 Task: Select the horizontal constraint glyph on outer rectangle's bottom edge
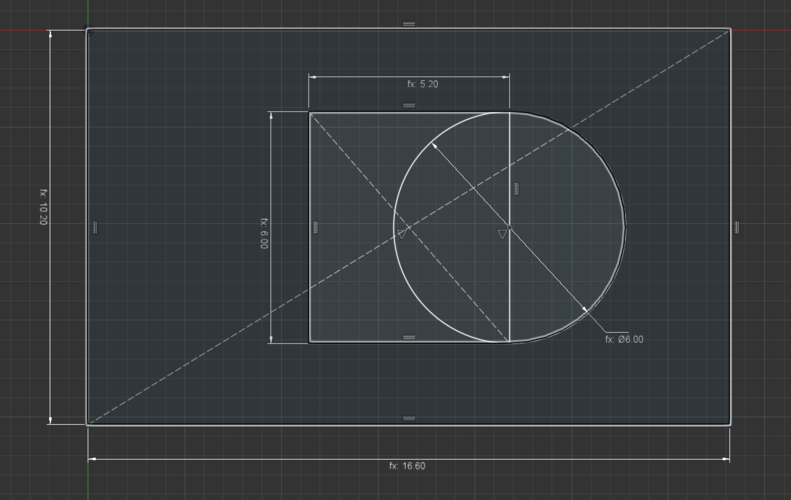tap(409, 418)
